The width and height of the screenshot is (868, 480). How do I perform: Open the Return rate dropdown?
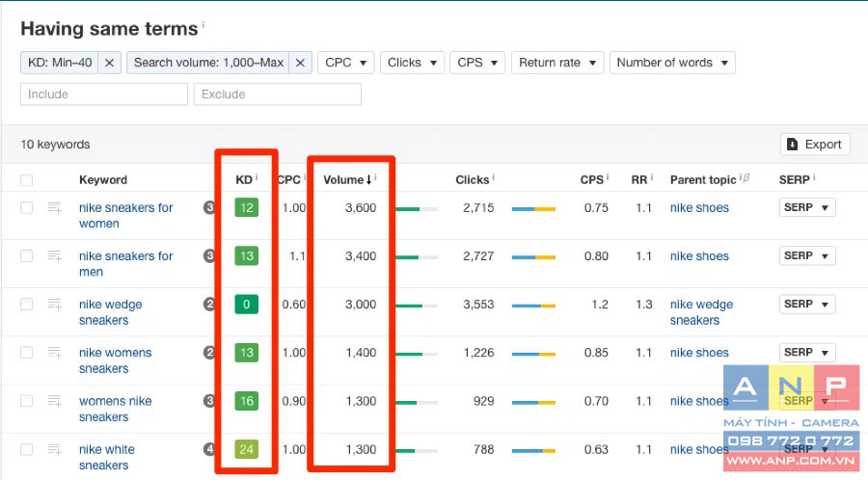click(x=556, y=63)
